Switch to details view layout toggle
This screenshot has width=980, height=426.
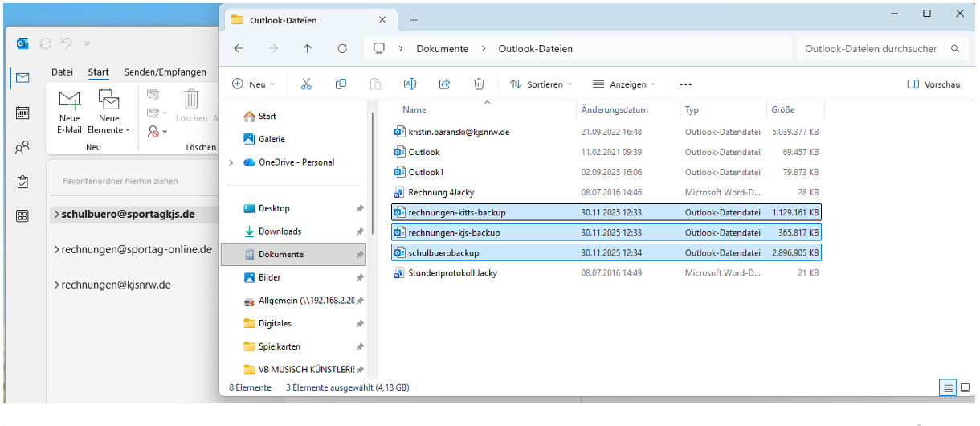click(x=949, y=387)
